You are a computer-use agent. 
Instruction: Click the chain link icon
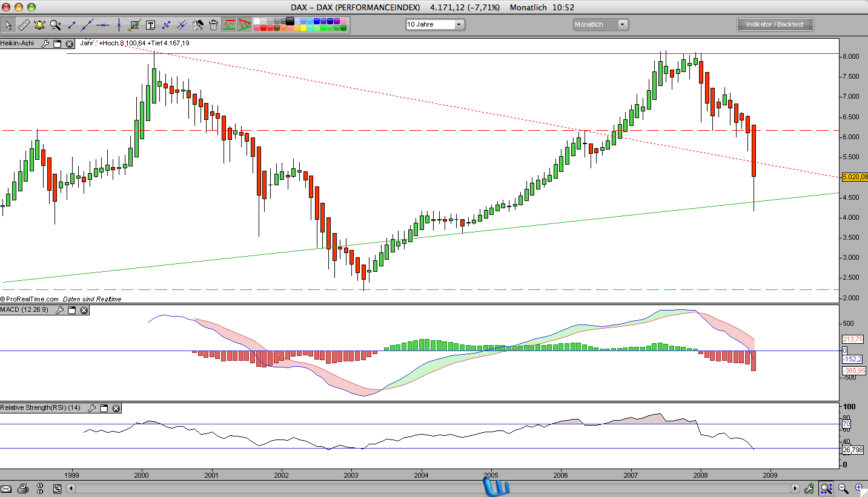[40, 489]
